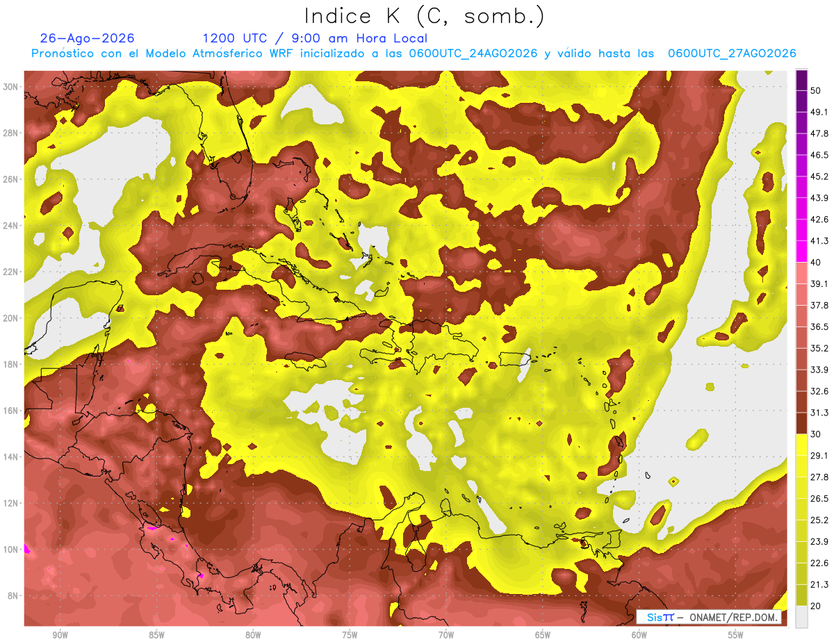The height and width of the screenshot is (644, 834).
Task: Click the "90W" longitude label
Action: pos(60,635)
